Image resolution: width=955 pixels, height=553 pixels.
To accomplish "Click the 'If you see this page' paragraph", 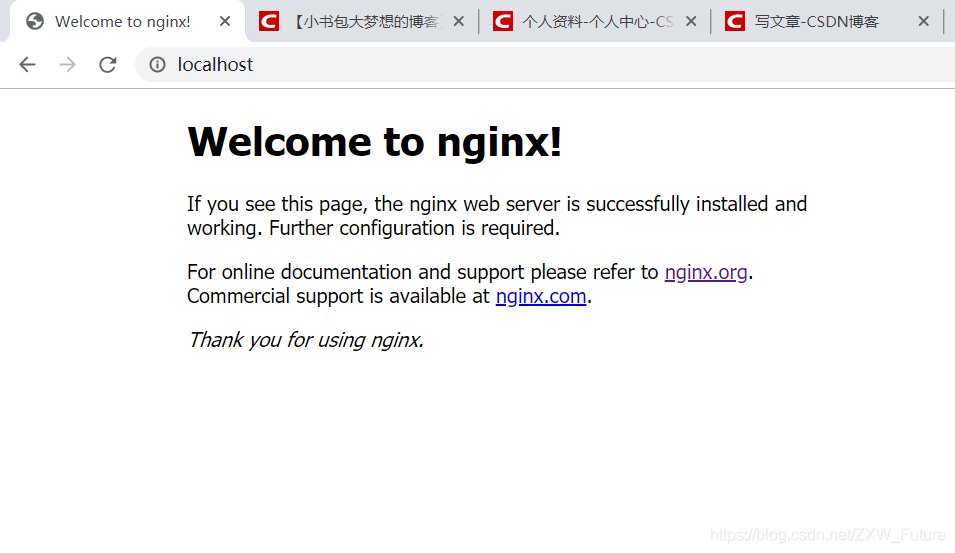I will (x=497, y=216).
